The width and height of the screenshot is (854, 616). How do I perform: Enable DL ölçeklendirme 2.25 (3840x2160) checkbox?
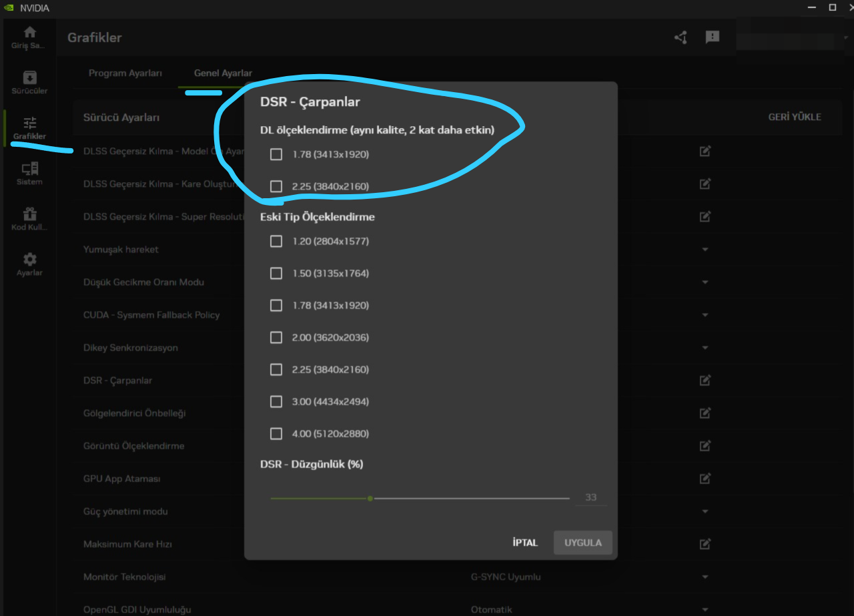(276, 186)
